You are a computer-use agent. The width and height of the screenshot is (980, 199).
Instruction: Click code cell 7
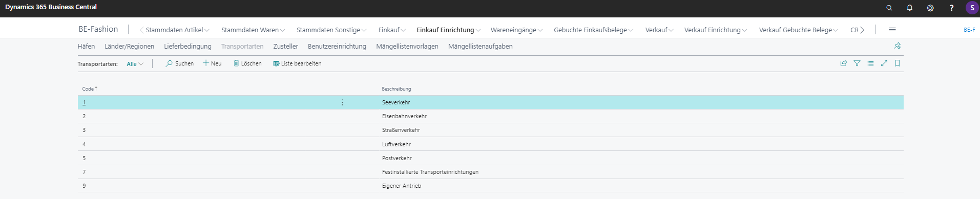click(84, 172)
